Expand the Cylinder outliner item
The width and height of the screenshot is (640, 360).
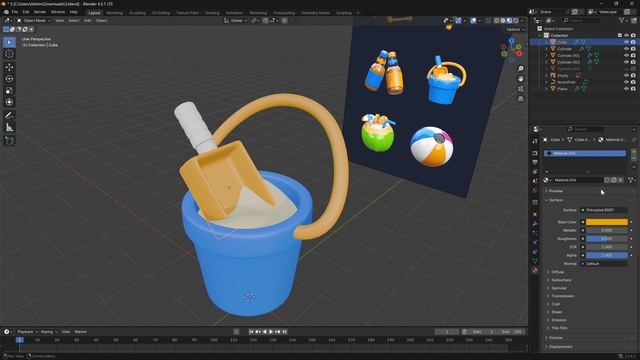[x=547, y=49]
